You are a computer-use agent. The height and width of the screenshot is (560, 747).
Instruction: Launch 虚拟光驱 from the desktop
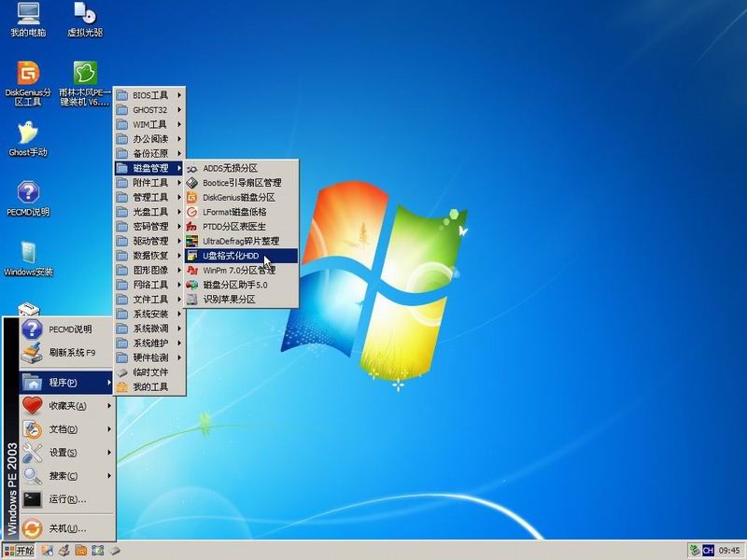pyautogui.click(x=85, y=14)
